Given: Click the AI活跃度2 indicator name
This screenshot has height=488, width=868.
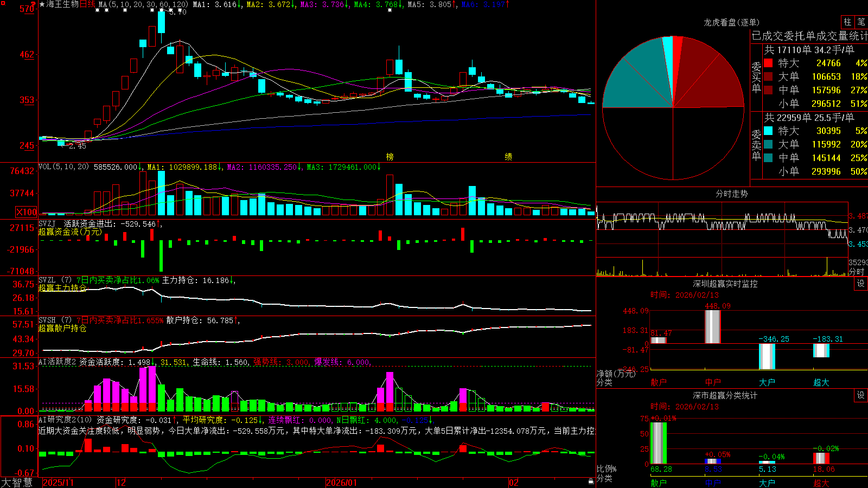Looking at the screenshot, I should point(58,362).
